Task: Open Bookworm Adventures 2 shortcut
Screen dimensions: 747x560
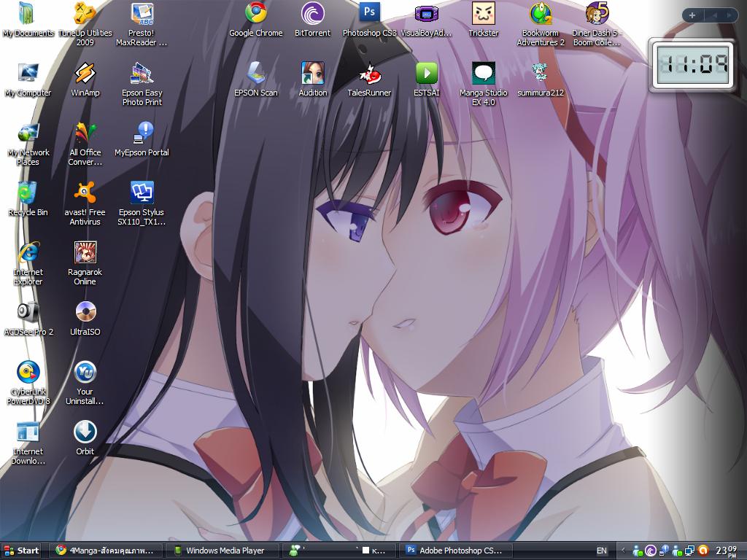Action: click(541, 24)
